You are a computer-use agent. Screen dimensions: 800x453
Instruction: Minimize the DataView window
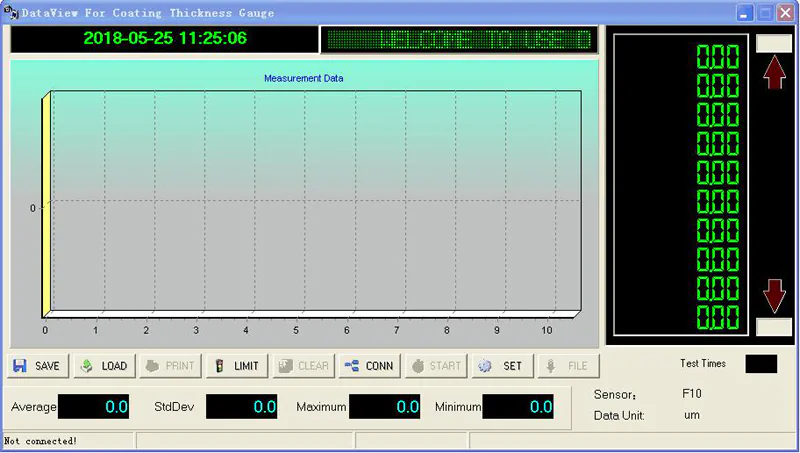coord(745,13)
